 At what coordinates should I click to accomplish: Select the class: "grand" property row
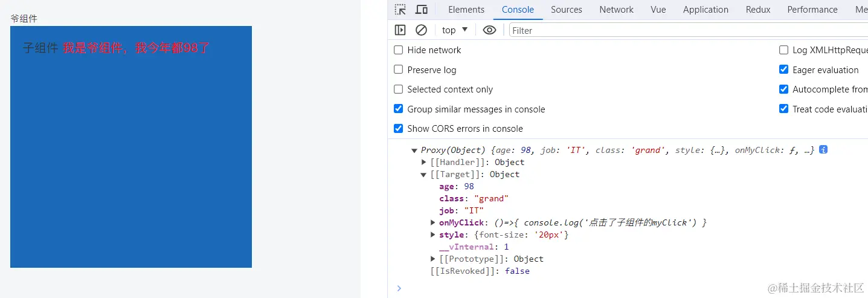point(474,198)
